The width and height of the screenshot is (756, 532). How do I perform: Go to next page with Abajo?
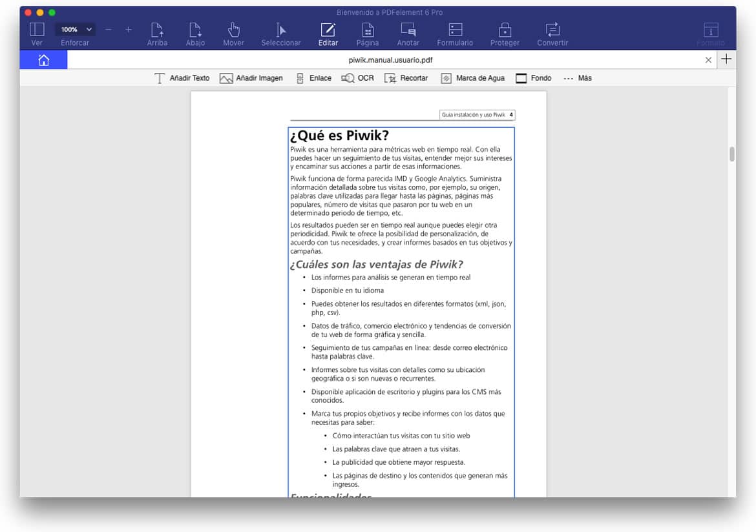coord(195,30)
